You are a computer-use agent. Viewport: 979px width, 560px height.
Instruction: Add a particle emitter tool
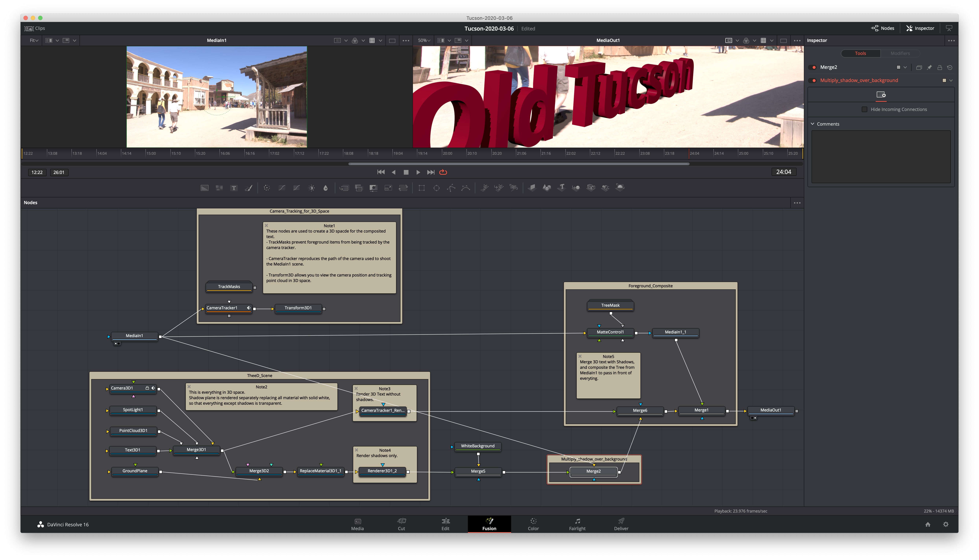tap(484, 188)
